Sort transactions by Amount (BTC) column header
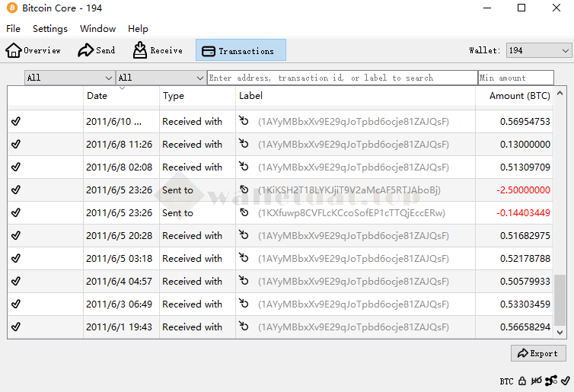Image resolution: width=574 pixels, height=392 pixels. click(x=519, y=96)
